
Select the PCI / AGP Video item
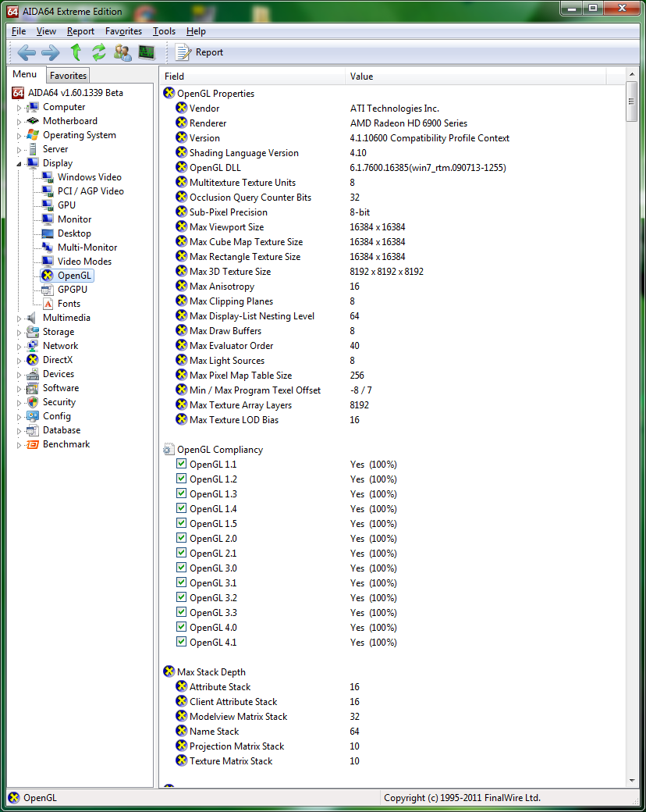pyautogui.click(x=91, y=191)
